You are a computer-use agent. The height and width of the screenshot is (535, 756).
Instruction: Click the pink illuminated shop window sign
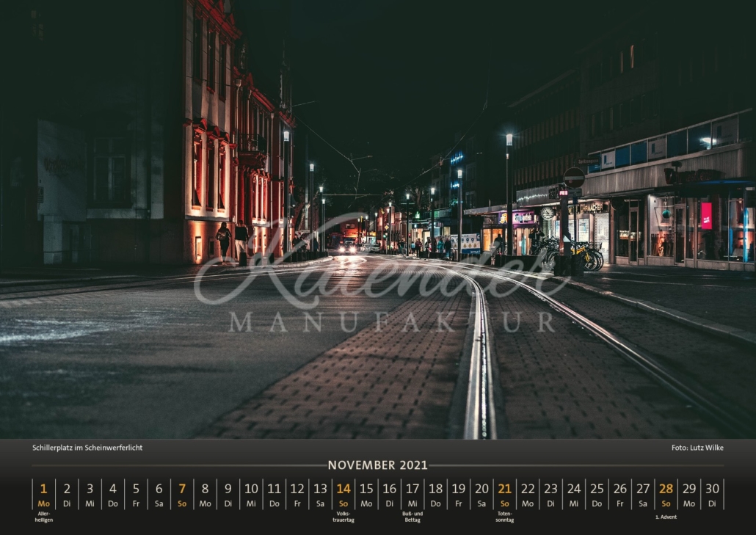pos(706,216)
